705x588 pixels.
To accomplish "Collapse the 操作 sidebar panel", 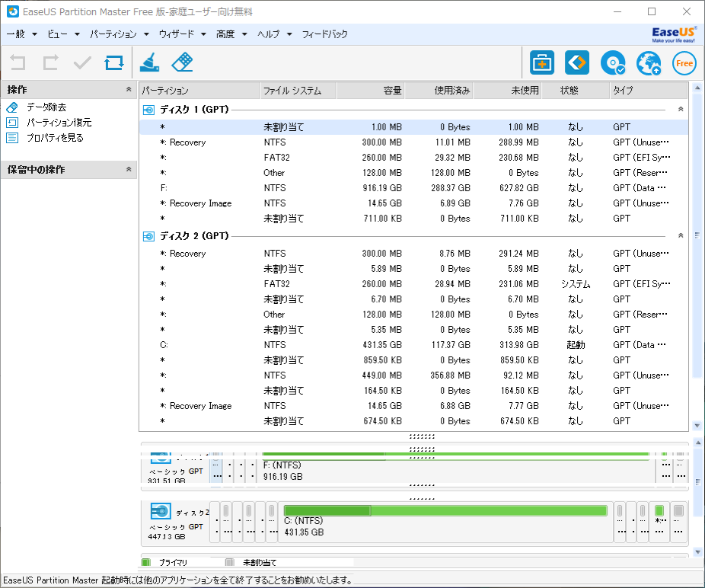I will click(129, 90).
